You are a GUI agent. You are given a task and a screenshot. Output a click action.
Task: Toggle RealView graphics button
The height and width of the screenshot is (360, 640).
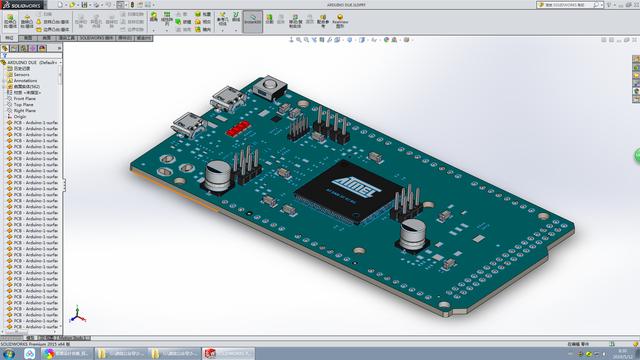click(x=340, y=21)
